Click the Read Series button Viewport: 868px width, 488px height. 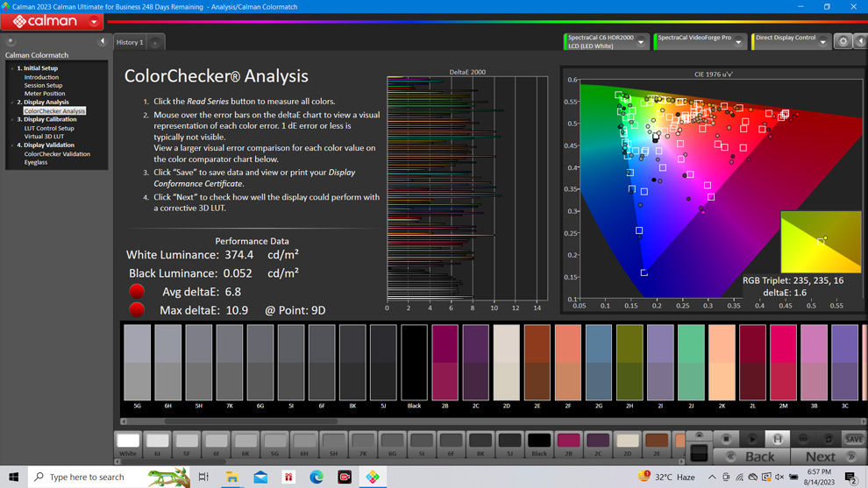(x=777, y=439)
